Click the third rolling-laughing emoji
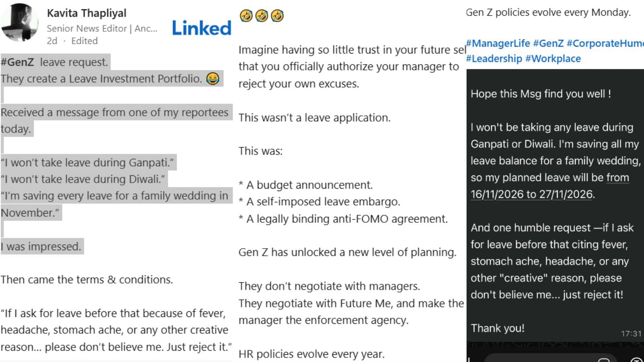This screenshot has width=644, height=362. 277,16
